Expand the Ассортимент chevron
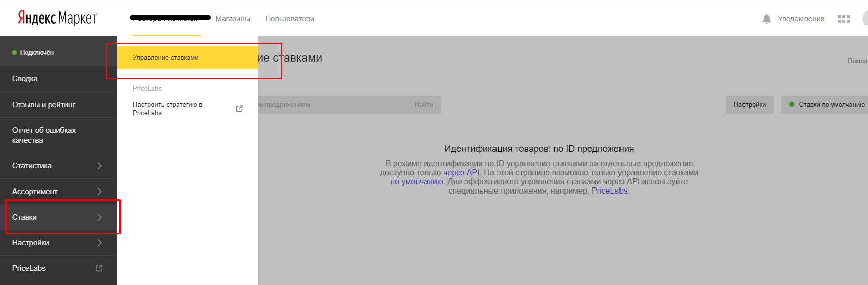This screenshot has height=285, width=868. 99,192
